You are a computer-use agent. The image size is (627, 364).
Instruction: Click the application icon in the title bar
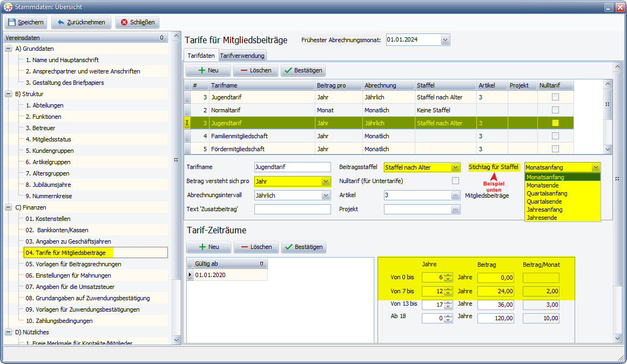coord(8,7)
